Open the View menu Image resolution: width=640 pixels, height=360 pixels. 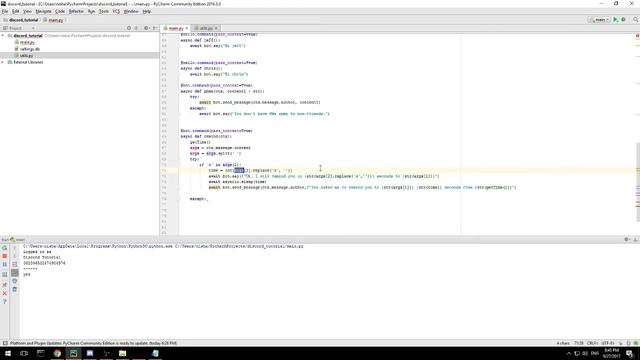tap(27, 11)
